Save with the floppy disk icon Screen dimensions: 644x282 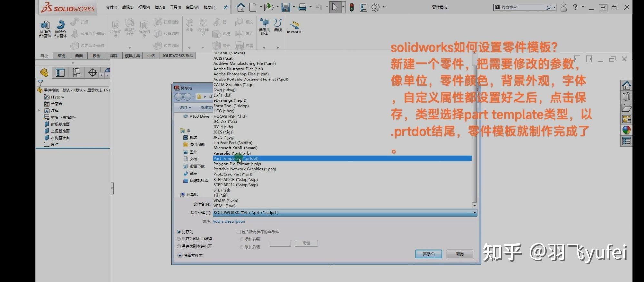285,7
